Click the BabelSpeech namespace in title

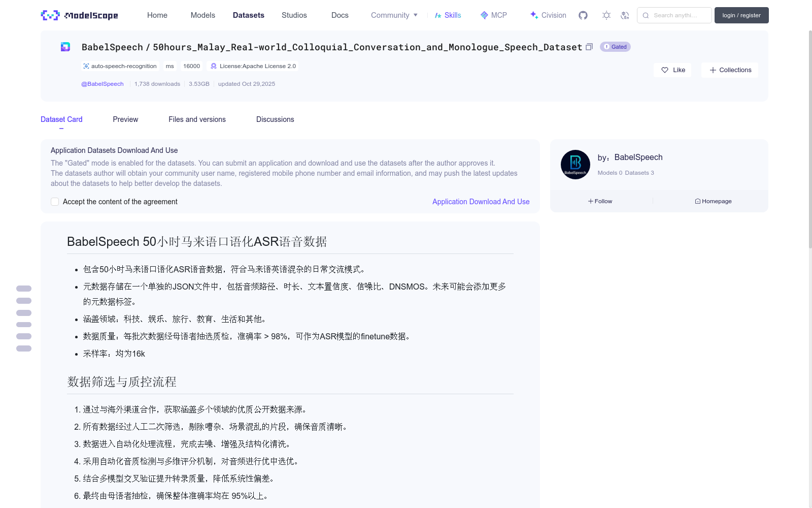coord(112,47)
